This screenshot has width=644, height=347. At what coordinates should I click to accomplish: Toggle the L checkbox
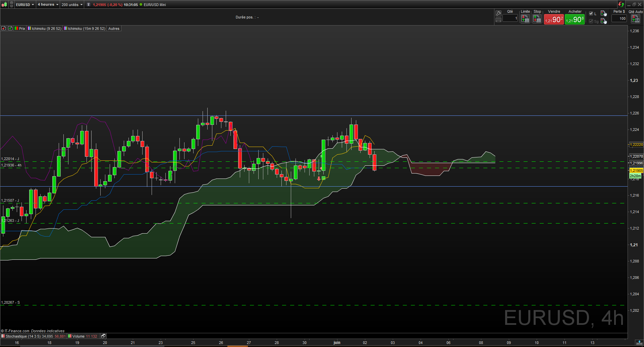tap(591, 14)
